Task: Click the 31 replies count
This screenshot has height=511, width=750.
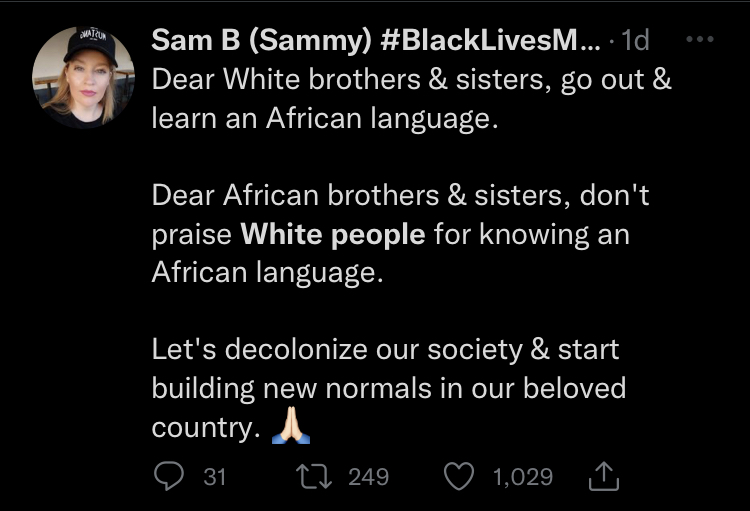Action: click(x=215, y=477)
